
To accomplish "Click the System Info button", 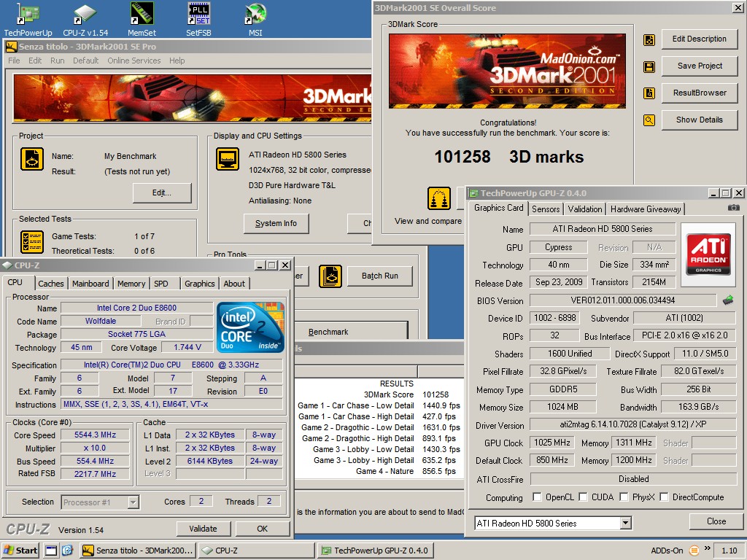I will (276, 223).
